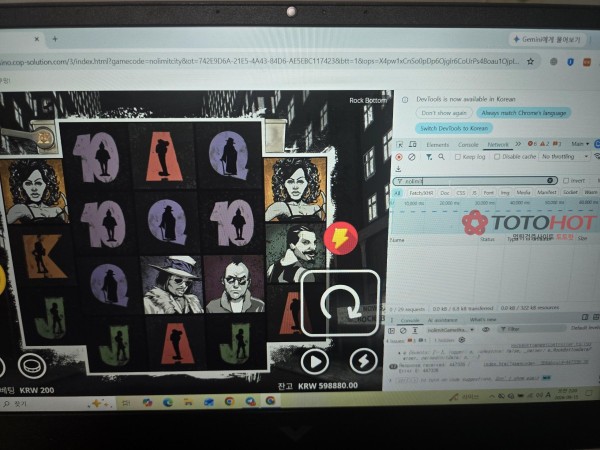Select the inspect element picker in DevTools
This screenshot has height=450, width=600.
pos(399,144)
